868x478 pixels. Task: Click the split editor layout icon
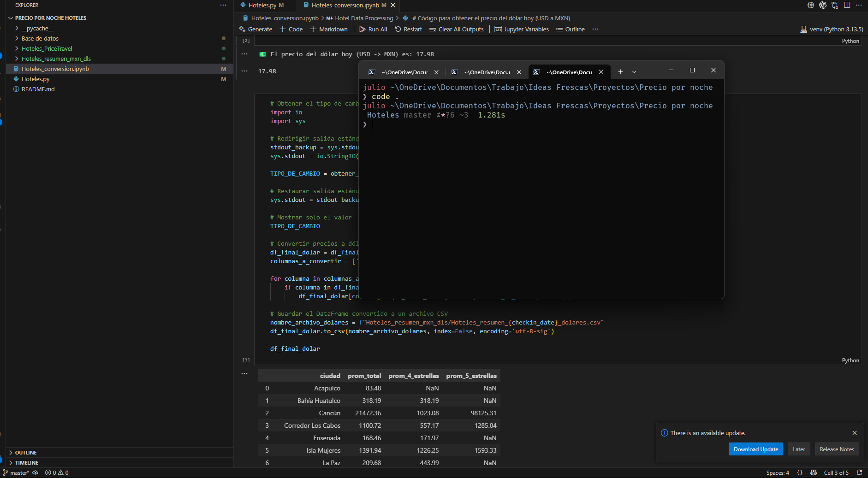(x=847, y=5)
